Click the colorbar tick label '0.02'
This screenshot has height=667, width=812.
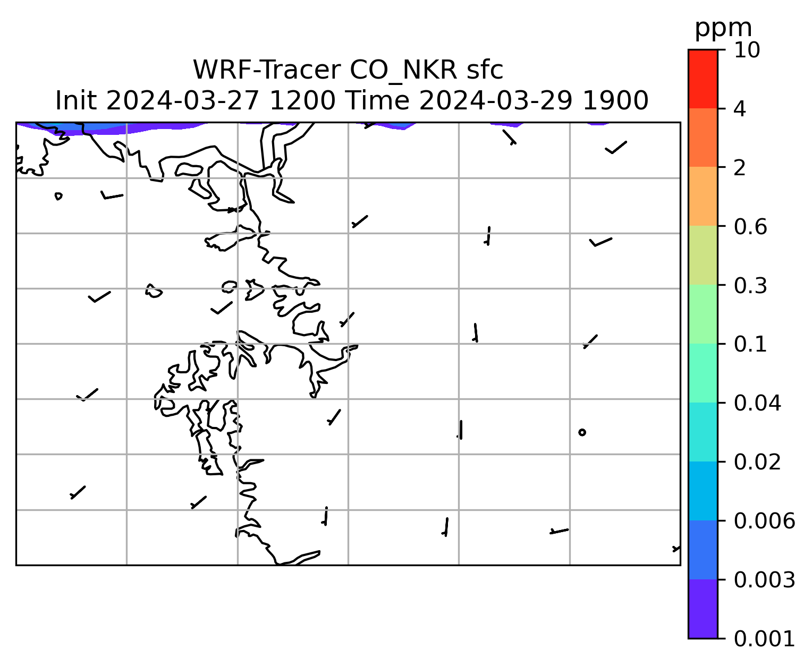click(x=757, y=462)
